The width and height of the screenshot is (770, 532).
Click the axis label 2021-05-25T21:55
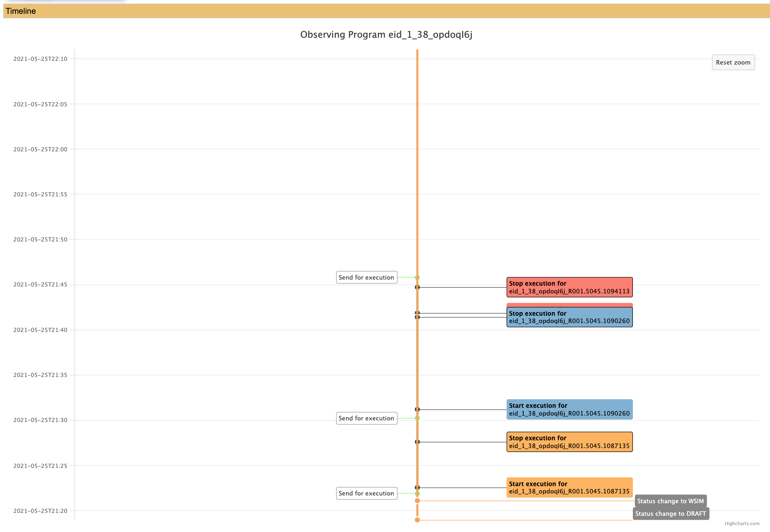pos(41,194)
